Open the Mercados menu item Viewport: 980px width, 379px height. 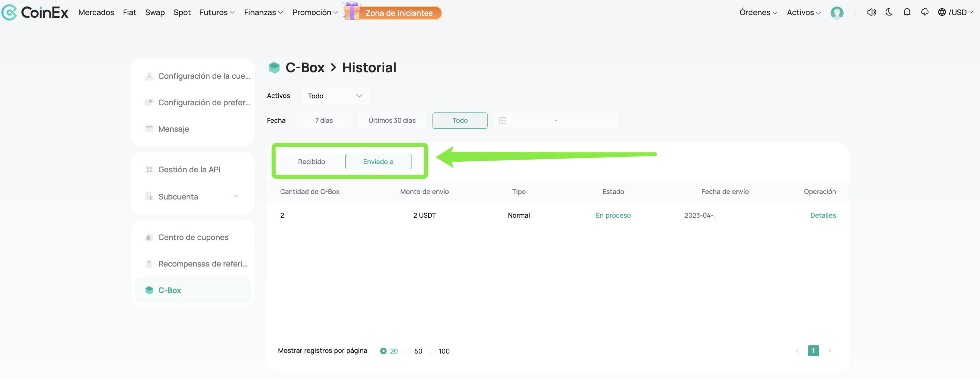coord(96,12)
